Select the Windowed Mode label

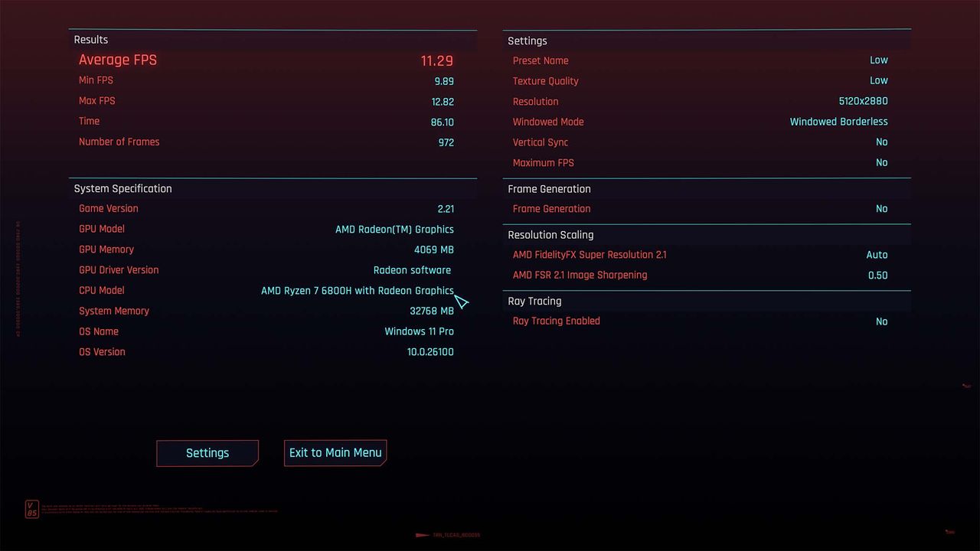[x=548, y=122]
